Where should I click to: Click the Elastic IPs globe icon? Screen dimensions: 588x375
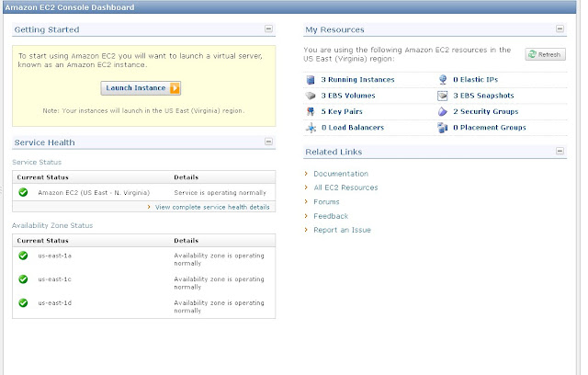tap(443, 79)
